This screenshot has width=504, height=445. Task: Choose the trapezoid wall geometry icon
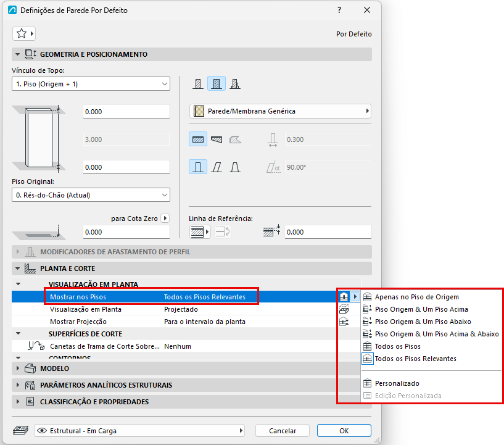pos(217,139)
